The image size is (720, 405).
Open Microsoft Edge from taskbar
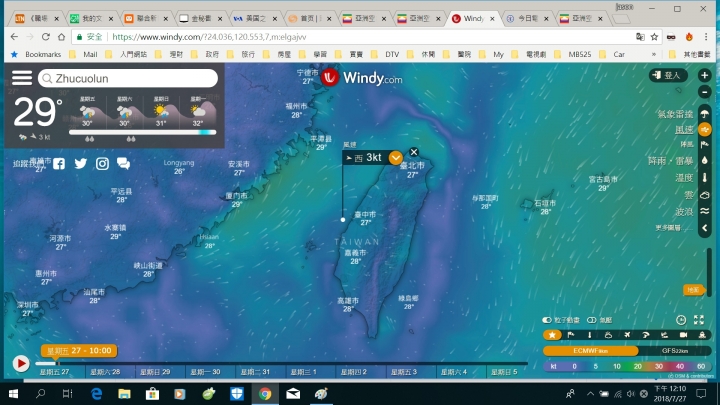[x=96, y=394]
